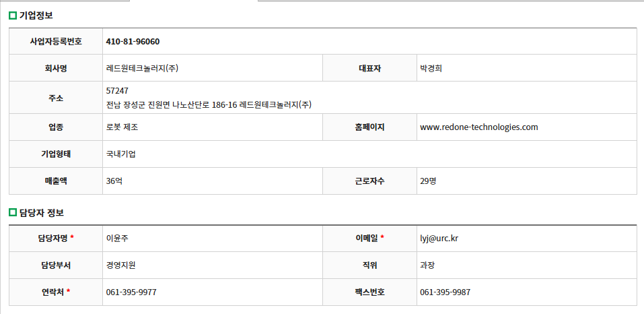Click the 기업정보 section heading text
The image size is (644, 314).
36,15
